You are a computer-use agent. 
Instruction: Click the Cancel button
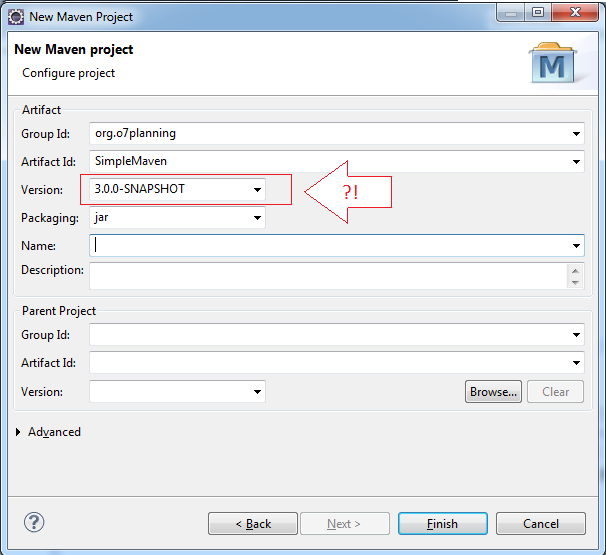(x=541, y=524)
